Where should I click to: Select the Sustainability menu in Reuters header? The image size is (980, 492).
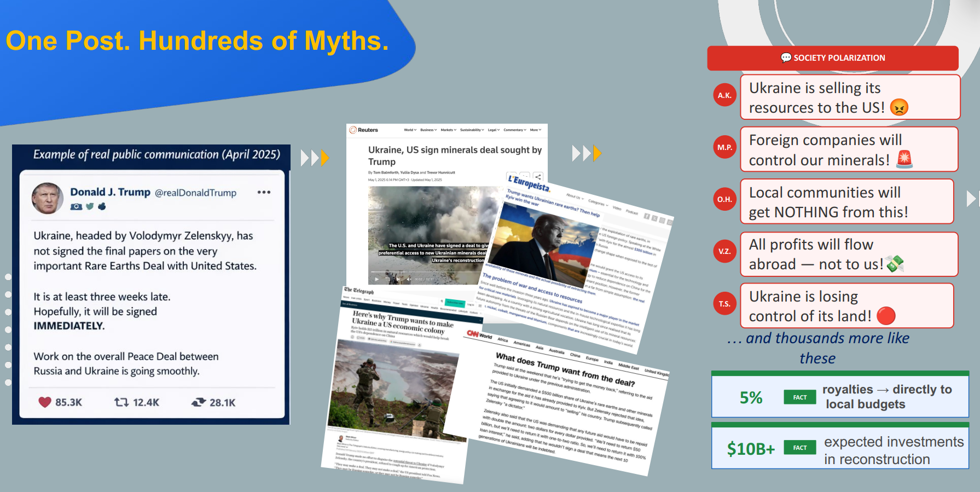tap(472, 130)
